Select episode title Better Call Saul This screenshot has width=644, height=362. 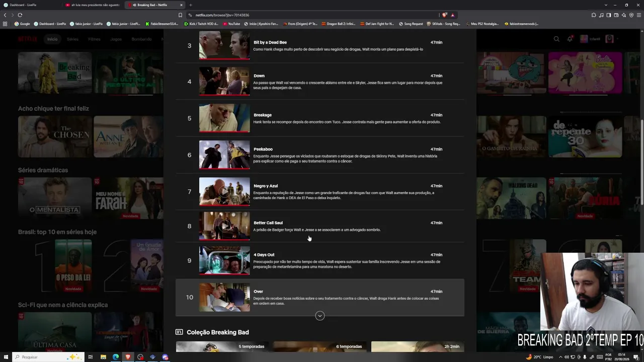[x=268, y=223]
